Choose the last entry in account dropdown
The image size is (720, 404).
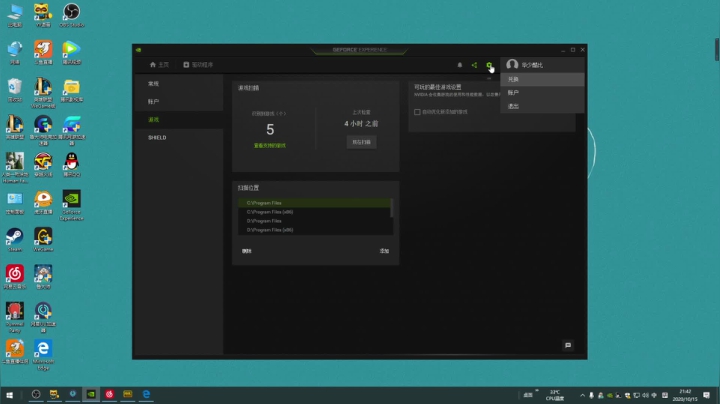[542, 106]
